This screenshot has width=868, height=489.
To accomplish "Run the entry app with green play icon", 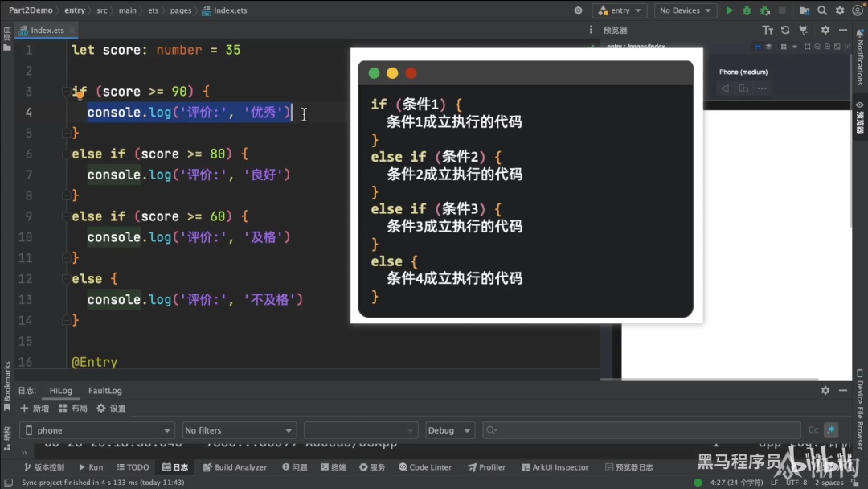I will [x=729, y=10].
